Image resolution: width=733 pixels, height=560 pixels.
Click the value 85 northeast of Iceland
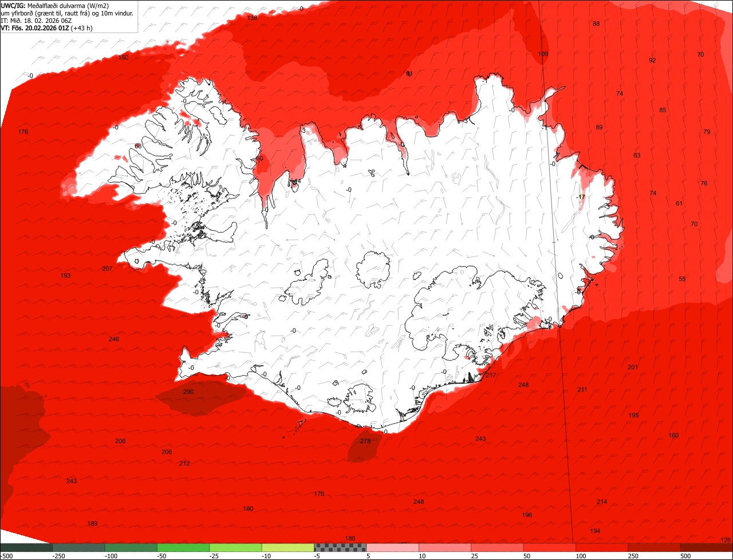coord(663,110)
